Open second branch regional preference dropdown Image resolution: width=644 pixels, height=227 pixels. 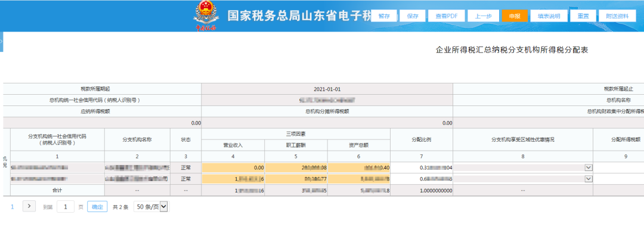pos(589,179)
